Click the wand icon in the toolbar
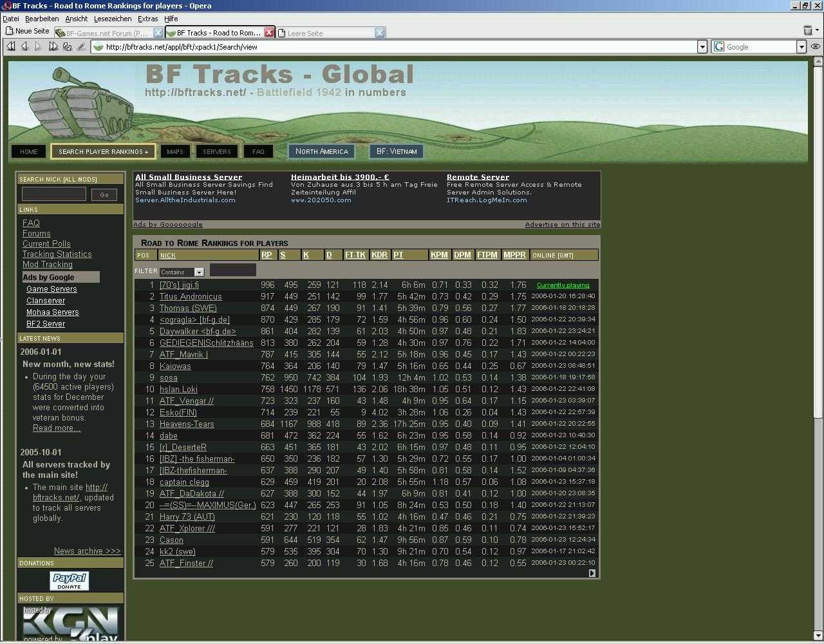The height and width of the screenshot is (644, 824). coord(81,46)
